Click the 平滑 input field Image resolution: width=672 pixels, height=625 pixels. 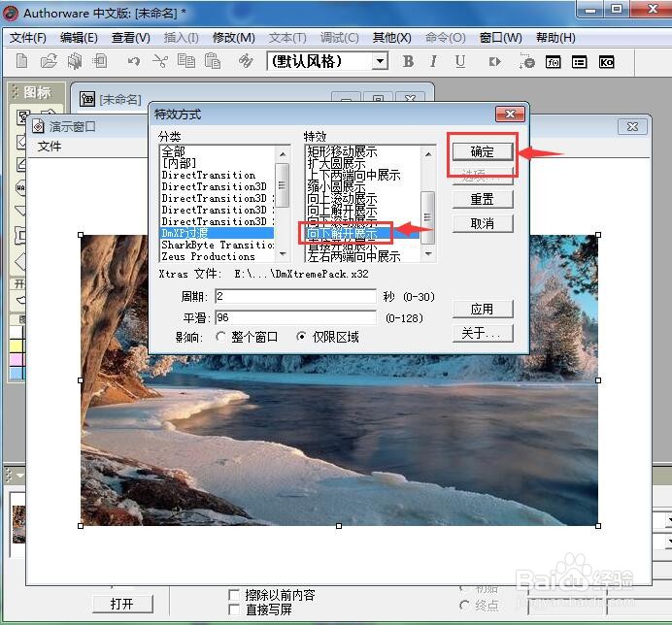coord(296,318)
